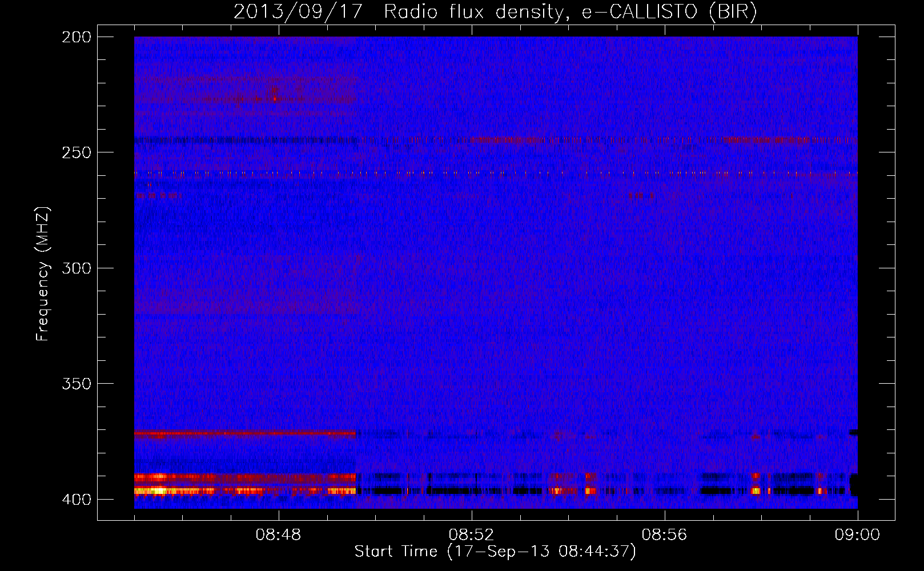
Task: Click the 400 frequency tick label
Action: pos(77,499)
